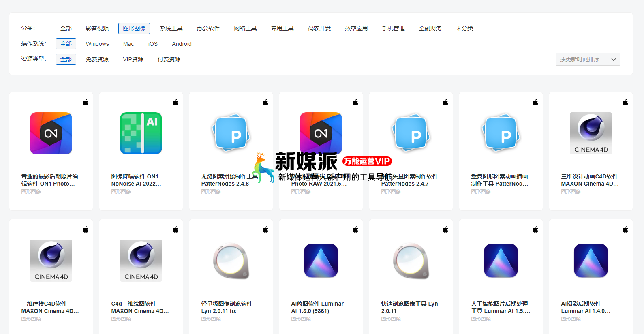Click Apple logo on PatterNodes 2.4.8 card
Viewport: 644px width, 334px height.
[265, 102]
